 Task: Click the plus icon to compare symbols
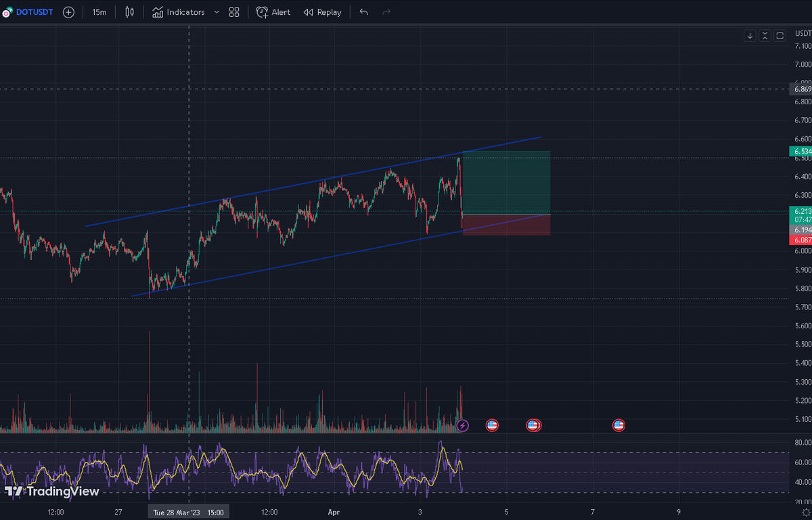pyautogui.click(x=68, y=12)
